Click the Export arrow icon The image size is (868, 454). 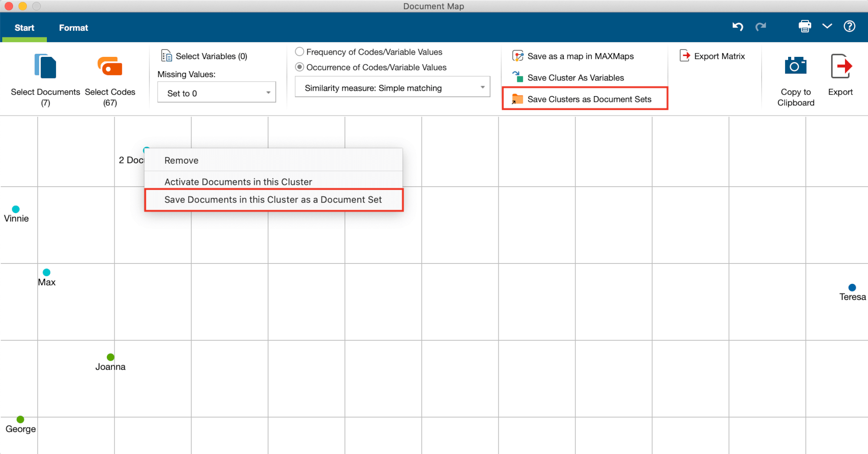click(841, 66)
